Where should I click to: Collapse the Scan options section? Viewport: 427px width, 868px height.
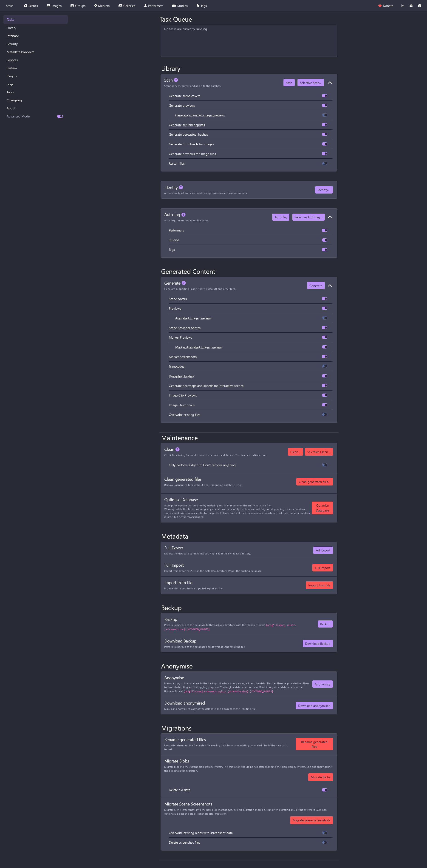(330, 83)
